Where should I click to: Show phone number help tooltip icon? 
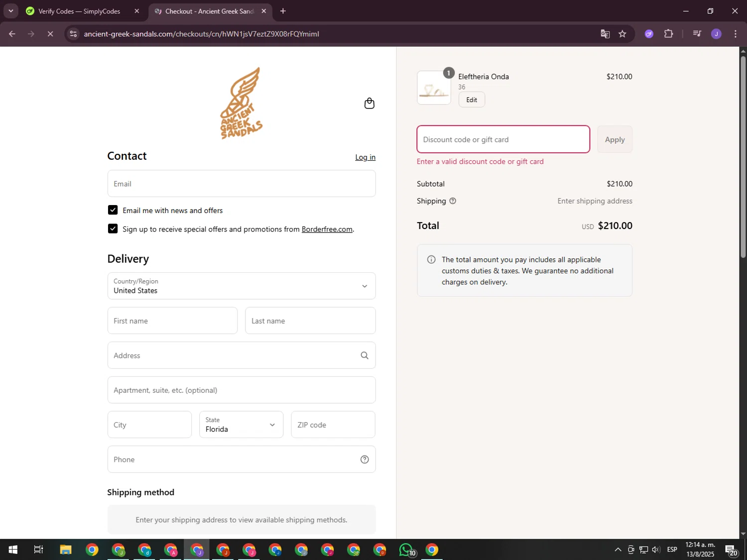[365, 459]
